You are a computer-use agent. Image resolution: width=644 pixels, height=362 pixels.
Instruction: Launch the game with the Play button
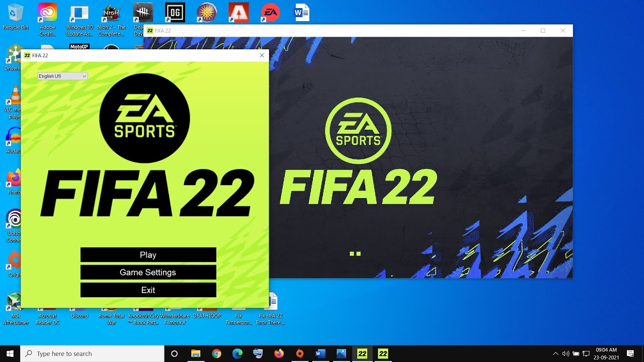148,255
